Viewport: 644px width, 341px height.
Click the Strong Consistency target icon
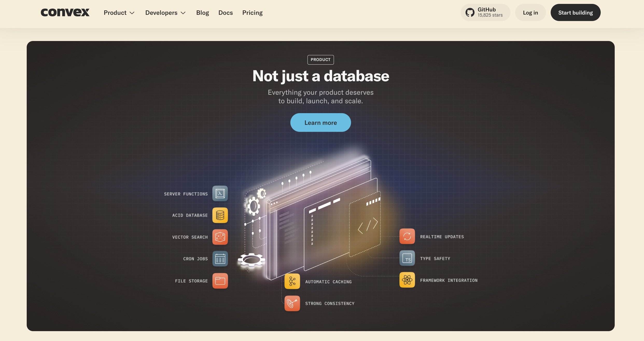[x=292, y=303]
